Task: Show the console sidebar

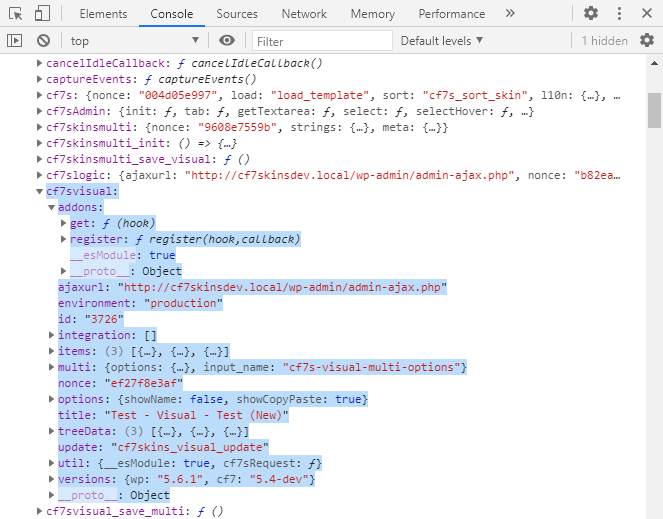Action: tap(15, 40)
